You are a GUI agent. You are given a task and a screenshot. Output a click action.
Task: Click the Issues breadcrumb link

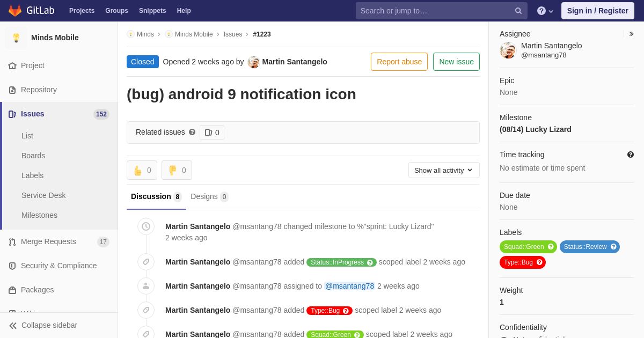click(233, 34)
